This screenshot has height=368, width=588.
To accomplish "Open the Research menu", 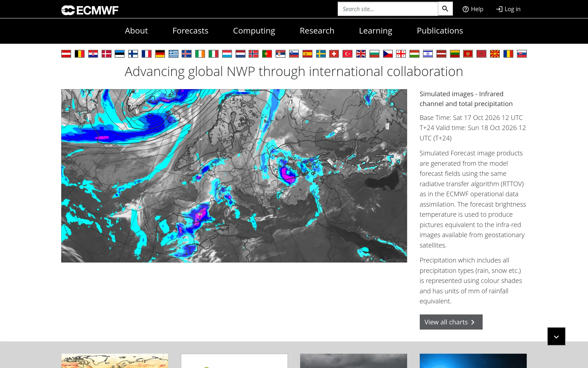I will pos(317,31).
